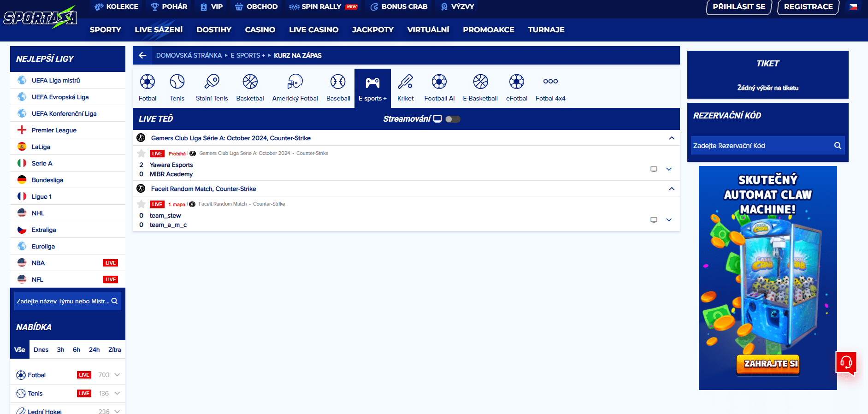Click PŘIHLÁSIT SE button
Viewport: 868px width, 414px height.
(x=739, y=7)
